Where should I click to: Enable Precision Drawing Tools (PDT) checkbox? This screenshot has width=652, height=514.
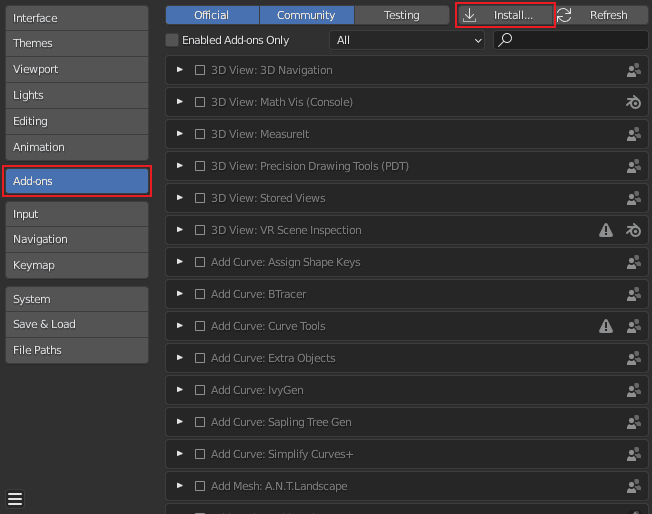200,166
